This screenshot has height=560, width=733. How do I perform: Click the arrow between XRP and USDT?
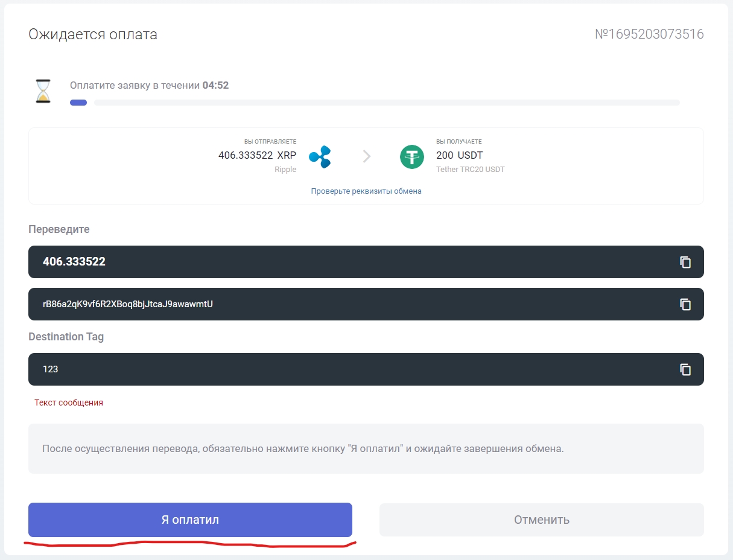coord(366,157)
